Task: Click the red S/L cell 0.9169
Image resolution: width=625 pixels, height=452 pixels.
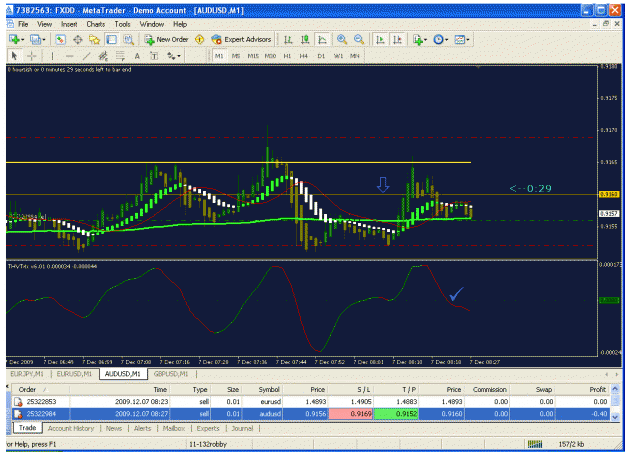Action: point(351,414)
